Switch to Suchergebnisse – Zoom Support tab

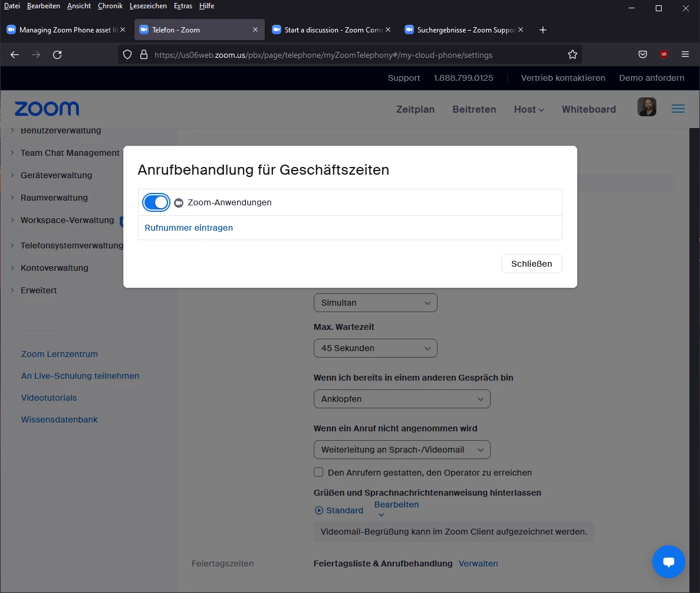point(464,30)
